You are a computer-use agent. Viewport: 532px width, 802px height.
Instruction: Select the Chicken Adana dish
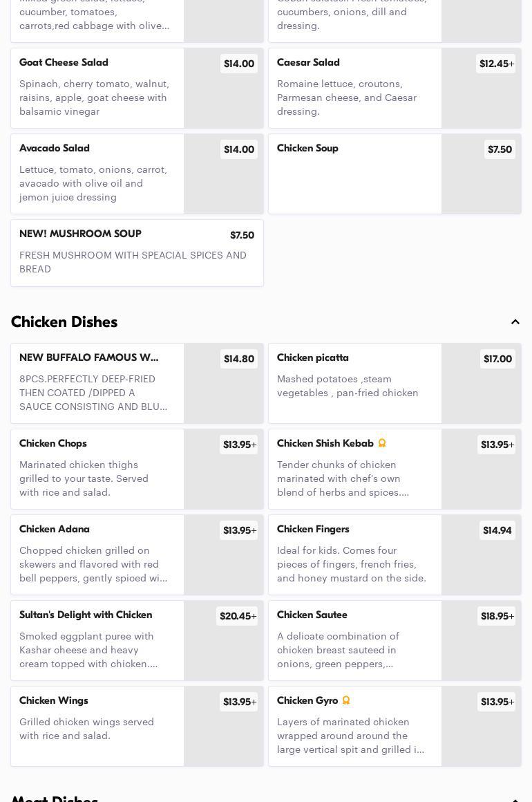point(97,554)
